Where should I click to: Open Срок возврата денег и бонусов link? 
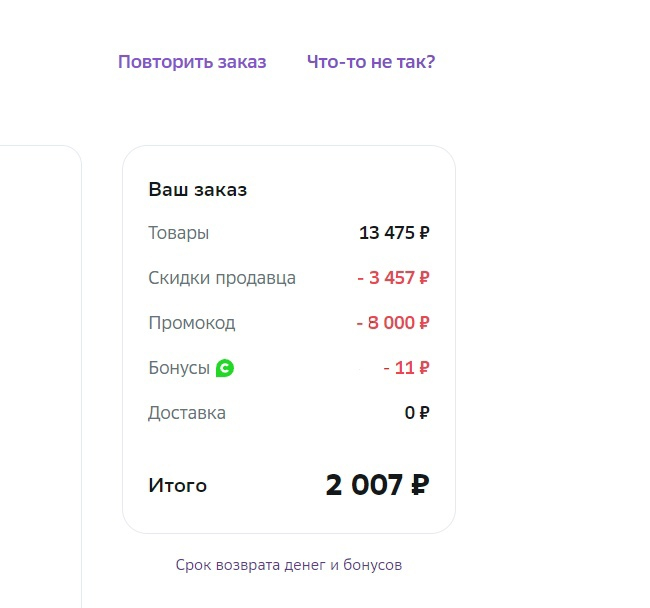(x=289, y=565)
